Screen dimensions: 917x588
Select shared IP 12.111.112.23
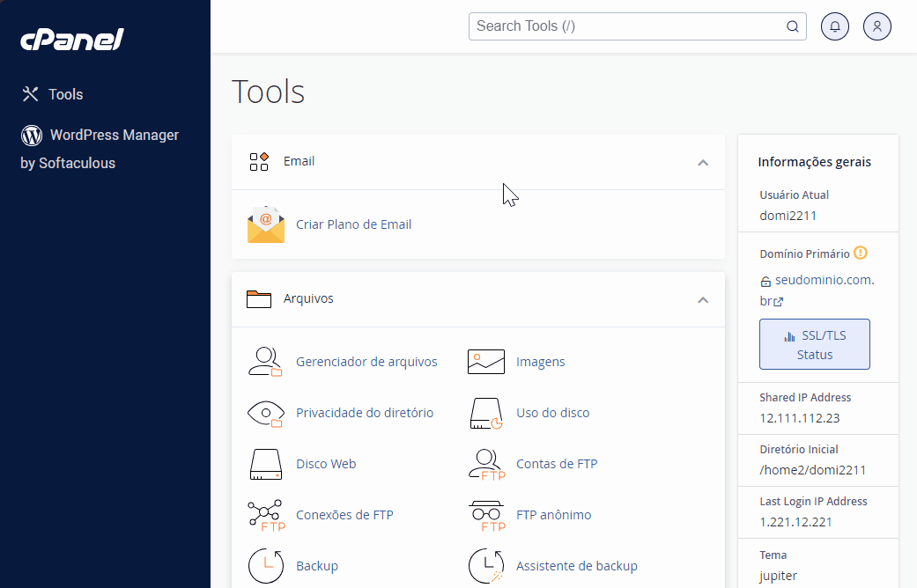point(800,418)
